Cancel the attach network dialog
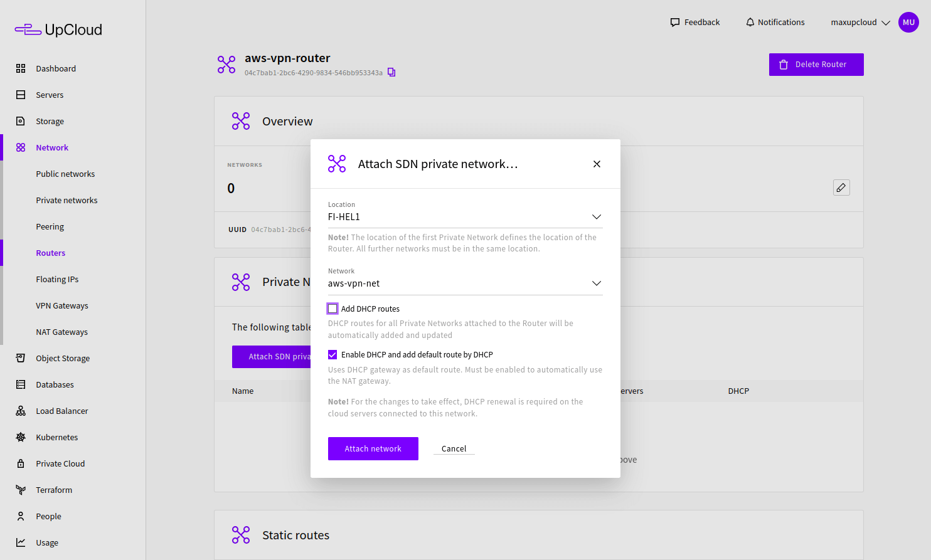 pos(454,449)
